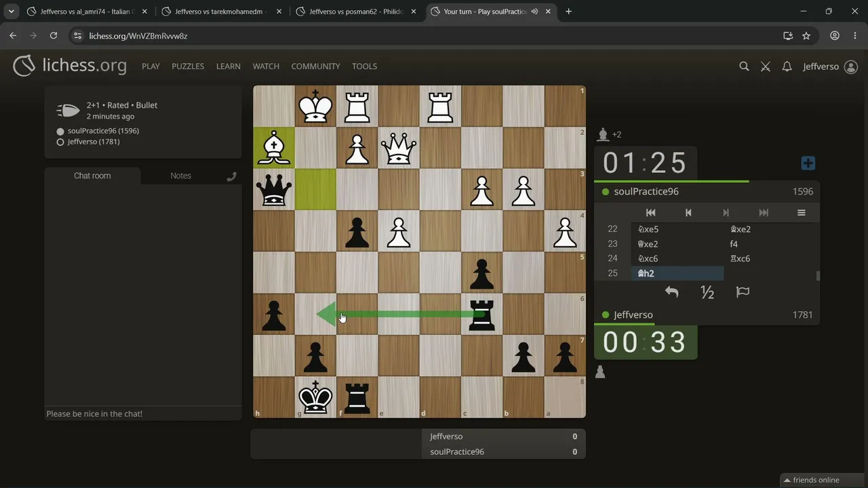Open the Jeffverso user menu in header
This screenshot has width=868, height=488.
pos(830,66)
